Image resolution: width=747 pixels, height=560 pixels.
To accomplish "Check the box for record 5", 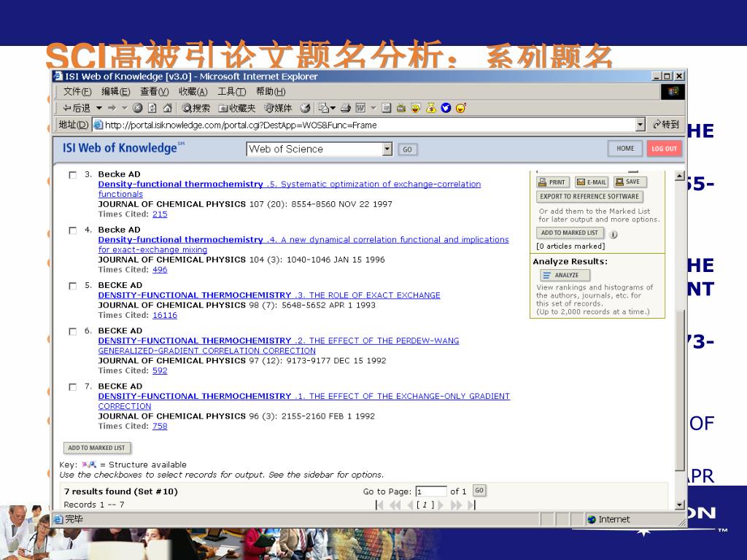I will (x=72, y=286).
